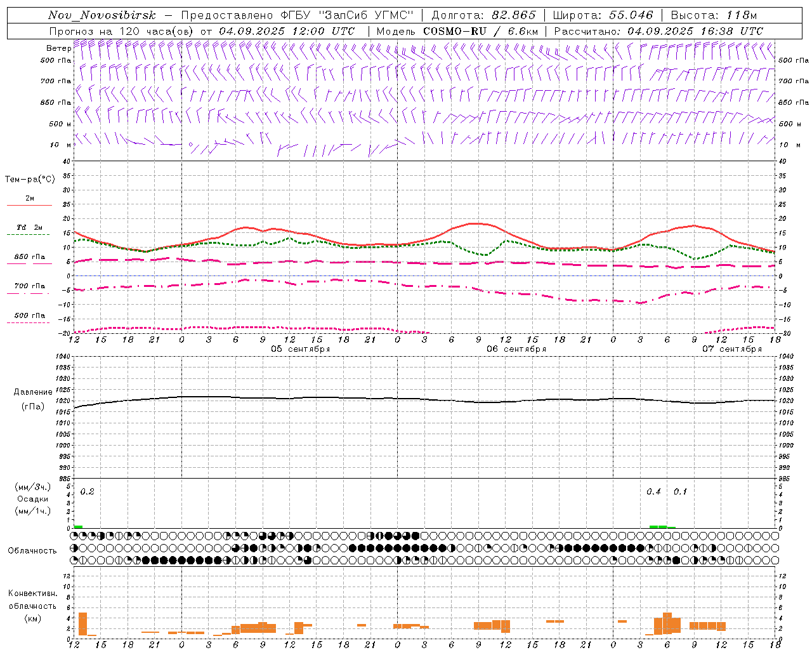
Task: Click the 'Конвективн.' convective cloud label
Action: click(33, 594)
